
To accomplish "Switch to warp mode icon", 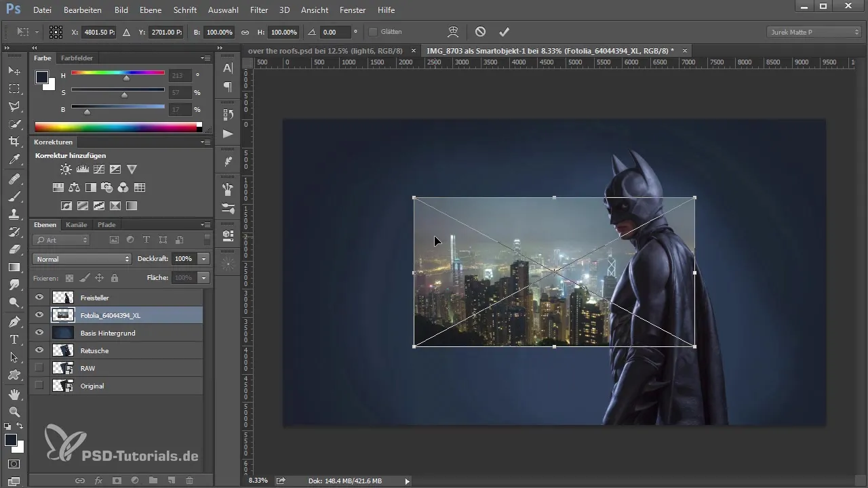I will (x=454, y=32).
